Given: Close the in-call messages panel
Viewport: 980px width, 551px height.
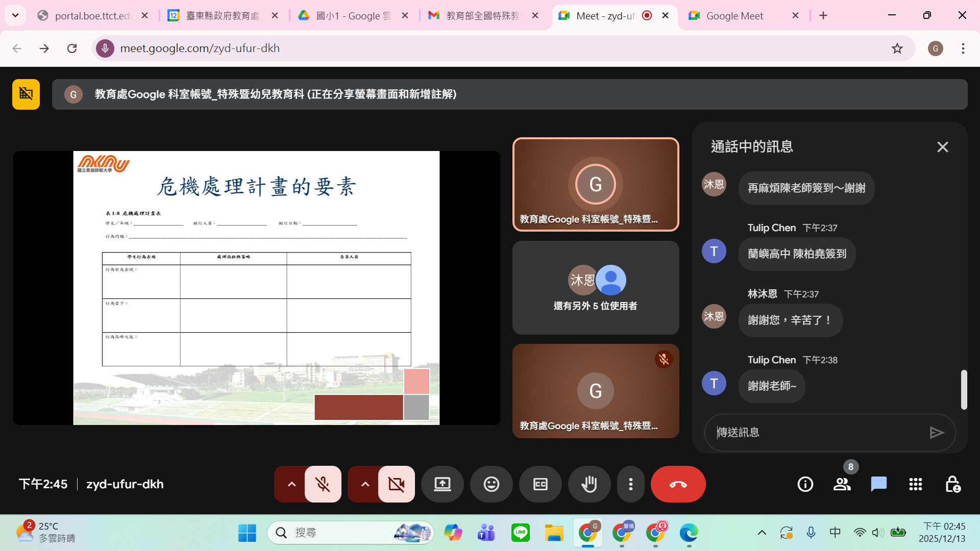Looking at the screenshot, I should (x=942, y=147).
